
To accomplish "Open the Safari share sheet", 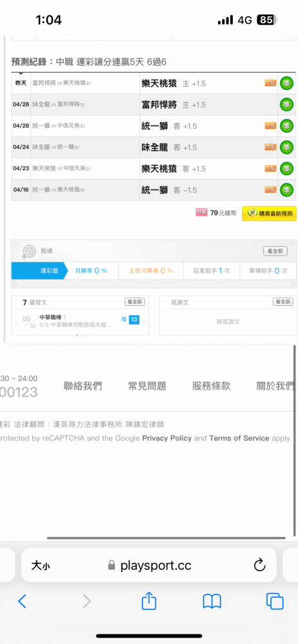I will (x=149, y=600).
